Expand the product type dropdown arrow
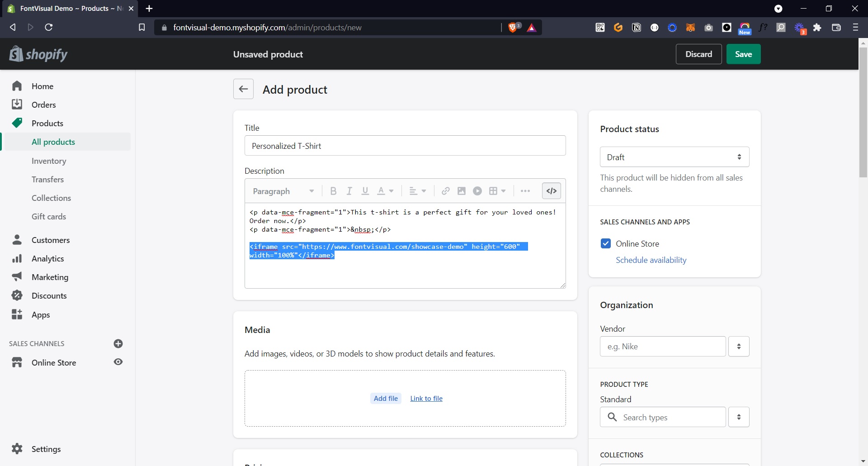868x466 pixels. click(x=739, y=417)
